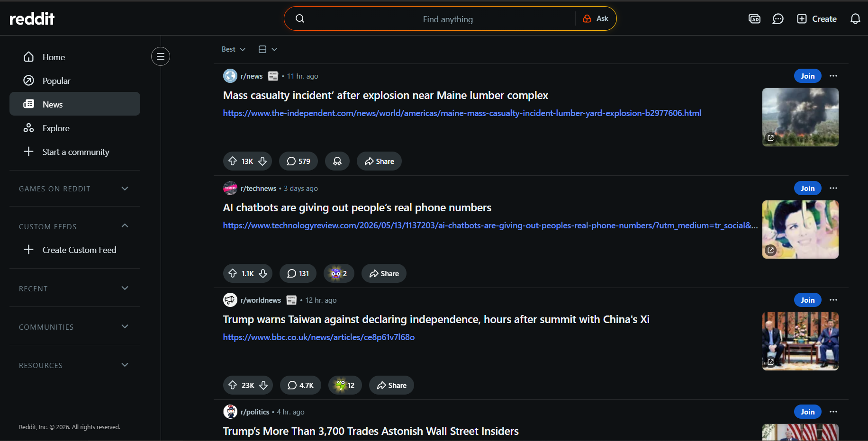Share the Maine lumber complex post
The width and height of the screenshot is (868, 441).
click(x=379, y=161)
